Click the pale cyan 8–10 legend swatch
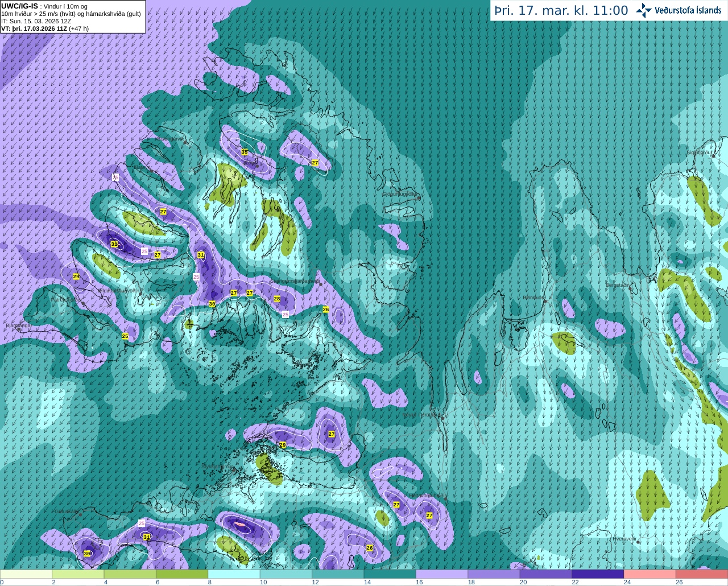The height and width of the screenshot is (586, 728). point(234,574)
